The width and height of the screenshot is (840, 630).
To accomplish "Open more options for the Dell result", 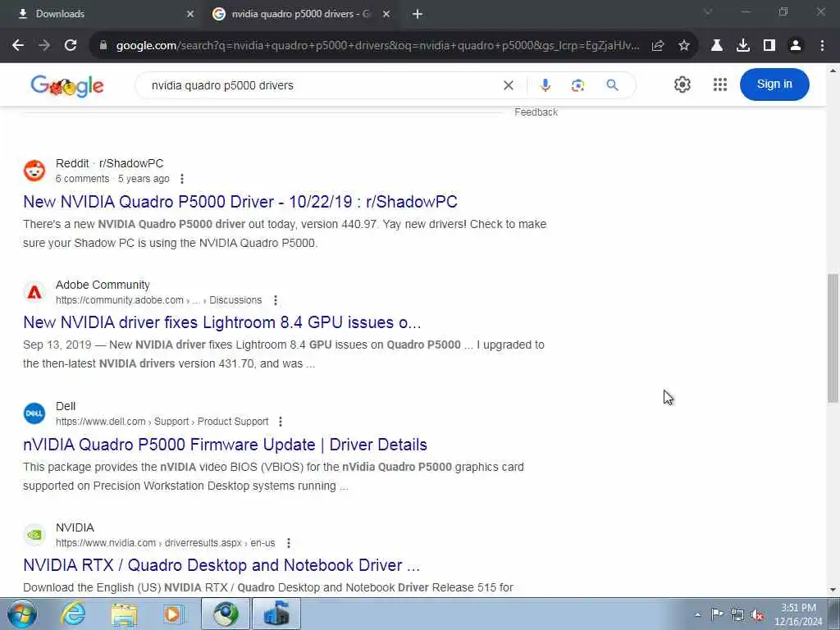I will tap(281, 422).
